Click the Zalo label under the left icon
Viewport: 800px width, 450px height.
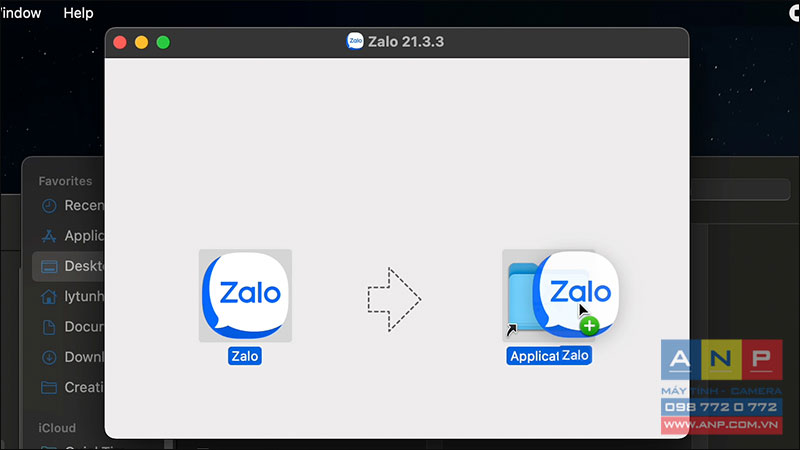tap(245, 356)
